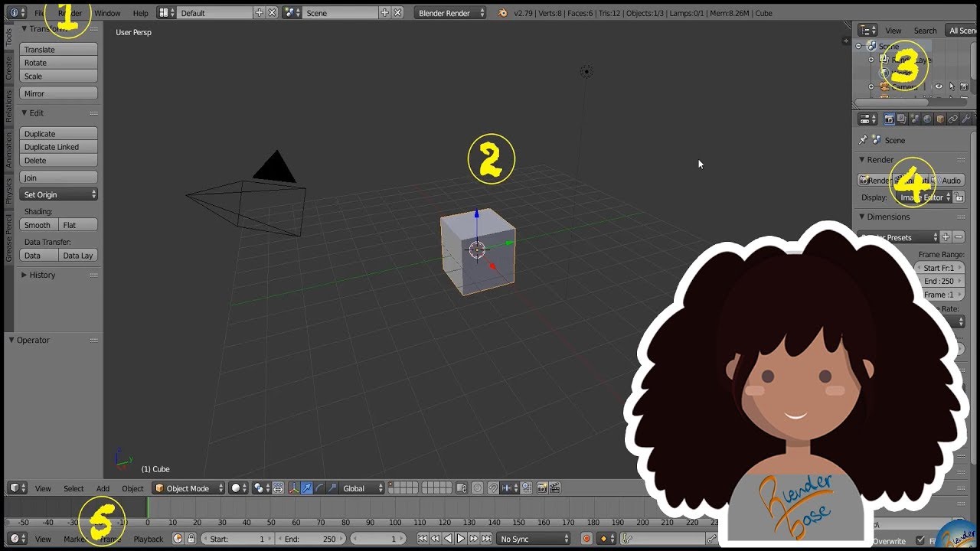The width and height of the screenshot is (980, 551).
Task: Click the Duplicate Linked button
Action: (58, 147)
